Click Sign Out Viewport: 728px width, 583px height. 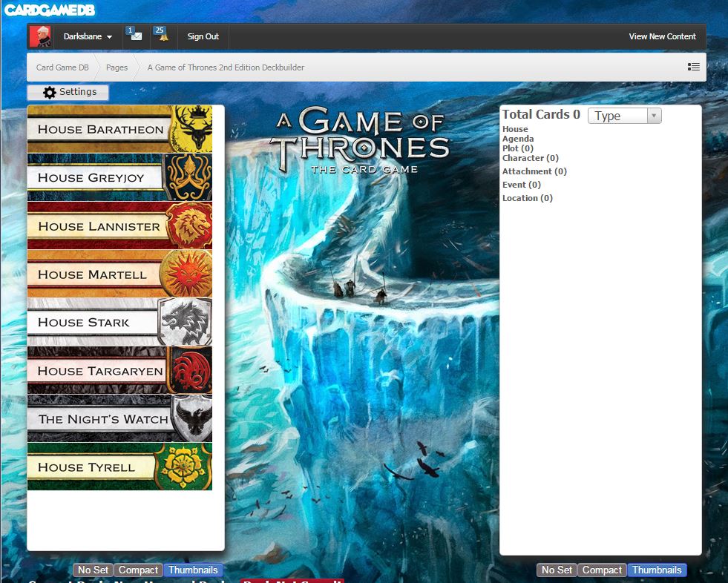(203, 36)
